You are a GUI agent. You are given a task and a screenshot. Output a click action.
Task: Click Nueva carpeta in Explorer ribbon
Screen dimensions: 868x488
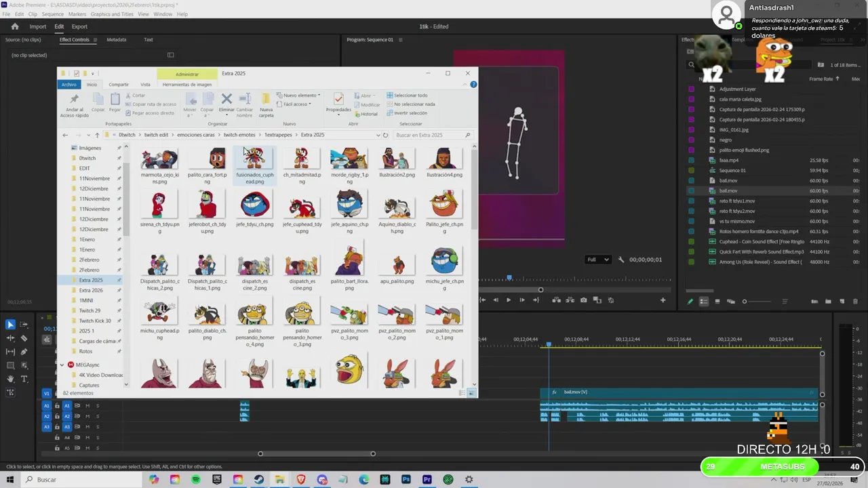(266, 105)
